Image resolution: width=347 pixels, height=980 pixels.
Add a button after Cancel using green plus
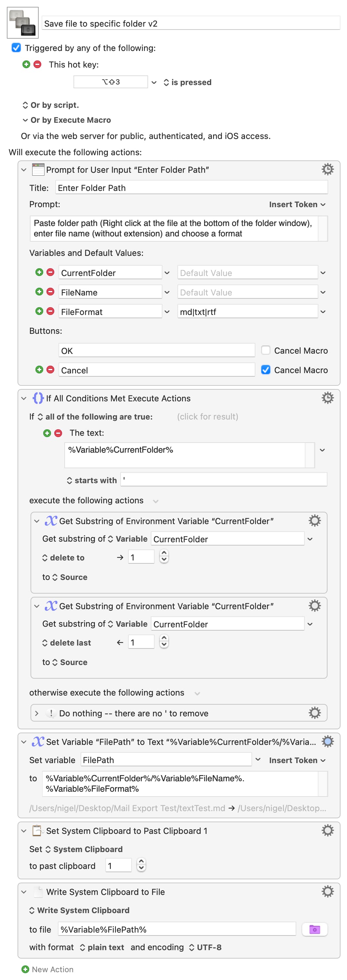(39, 370)
